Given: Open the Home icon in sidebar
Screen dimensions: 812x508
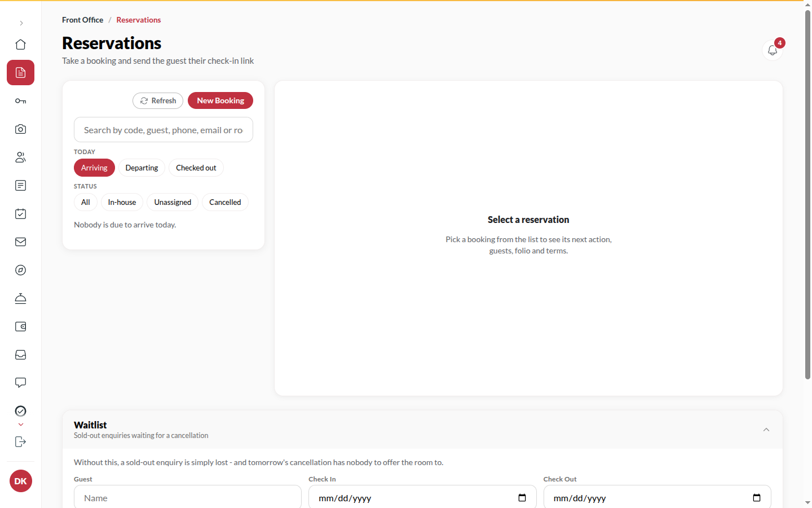Looking at the screenshot, I should coord(20,45).
